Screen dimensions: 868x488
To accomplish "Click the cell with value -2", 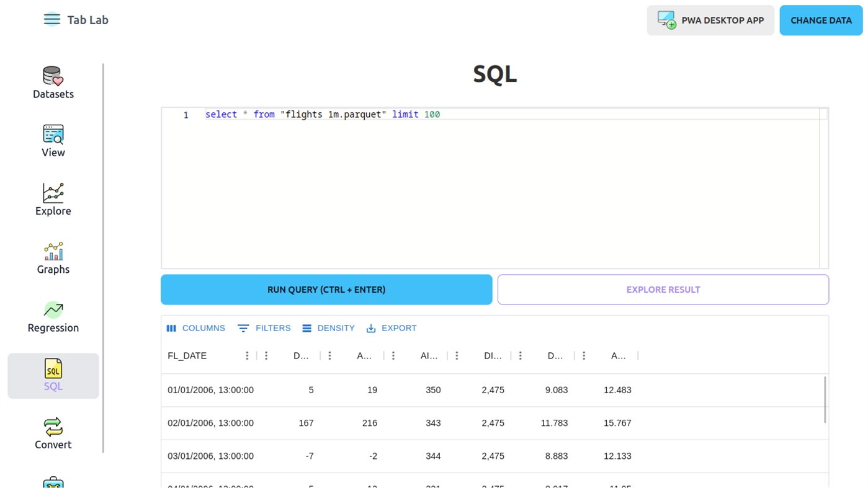I will (x=352, y=456).
